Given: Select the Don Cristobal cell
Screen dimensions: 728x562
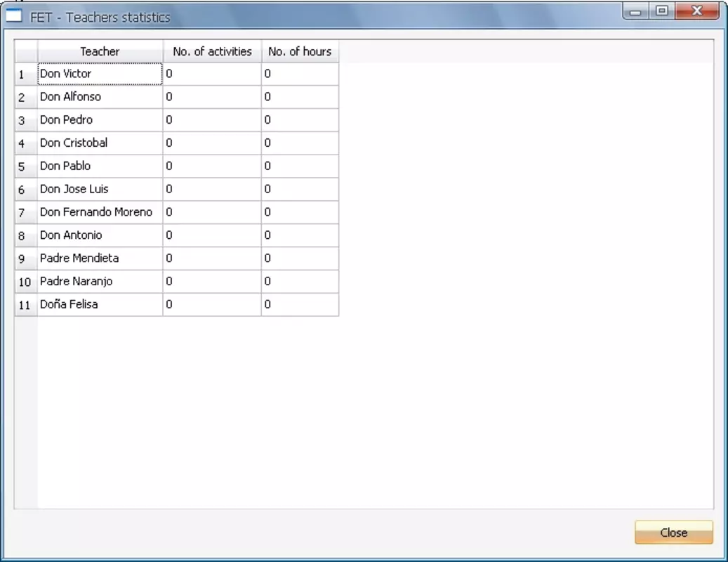Looking at the screenshot, I should tap(100, 143).
